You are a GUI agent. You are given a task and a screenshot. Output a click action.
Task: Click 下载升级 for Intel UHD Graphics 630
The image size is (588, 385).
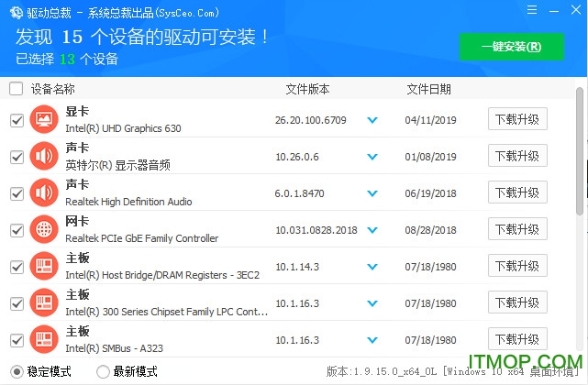point(517,119)
